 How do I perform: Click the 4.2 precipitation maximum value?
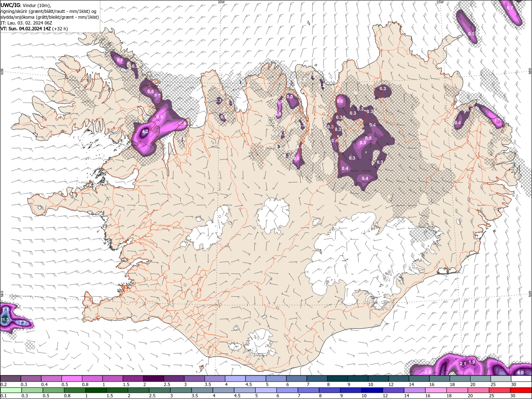click(x=145, y=131)
